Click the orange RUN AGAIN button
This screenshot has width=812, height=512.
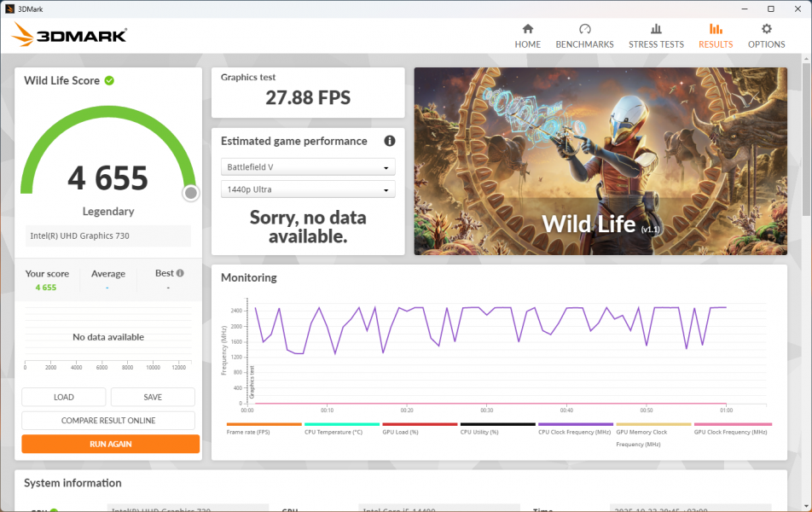(110, 444)
